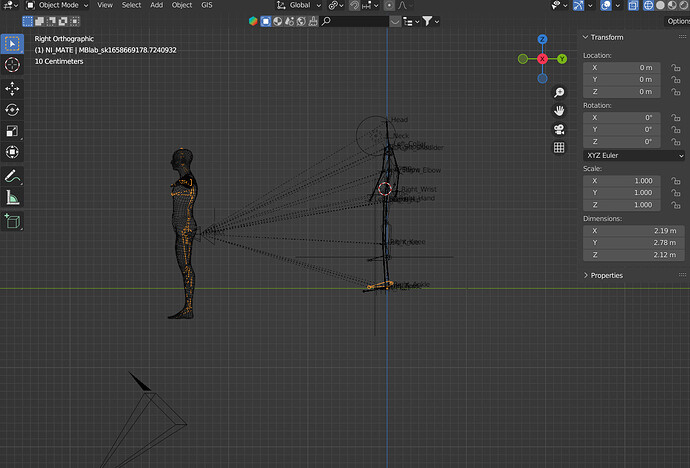
Task: Set selection mode to extend
Action: 40,21
